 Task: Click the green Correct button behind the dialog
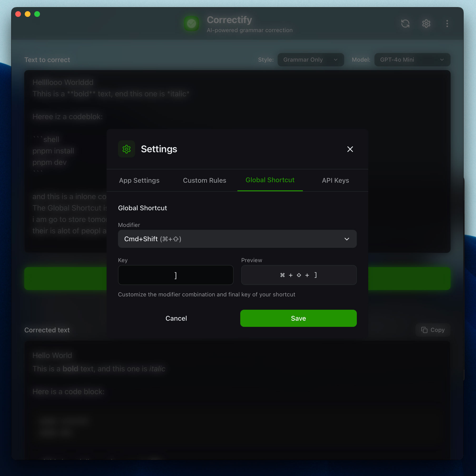click(x=65, y=279)
